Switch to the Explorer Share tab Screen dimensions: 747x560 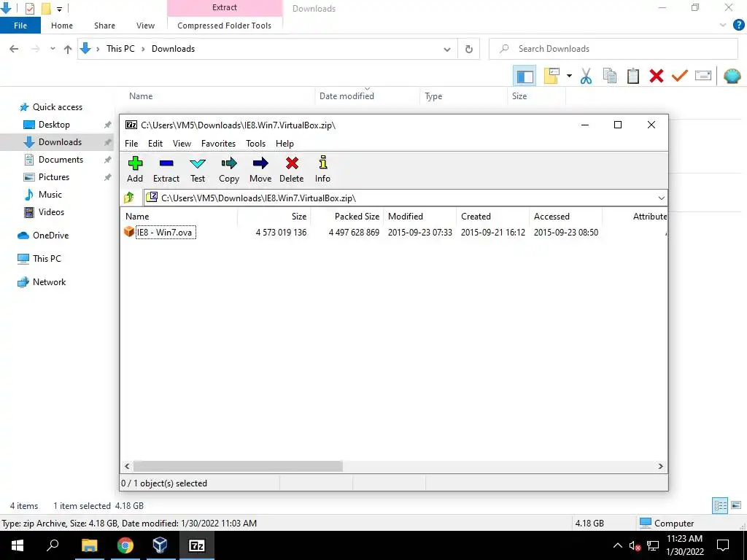coord(104,26)
